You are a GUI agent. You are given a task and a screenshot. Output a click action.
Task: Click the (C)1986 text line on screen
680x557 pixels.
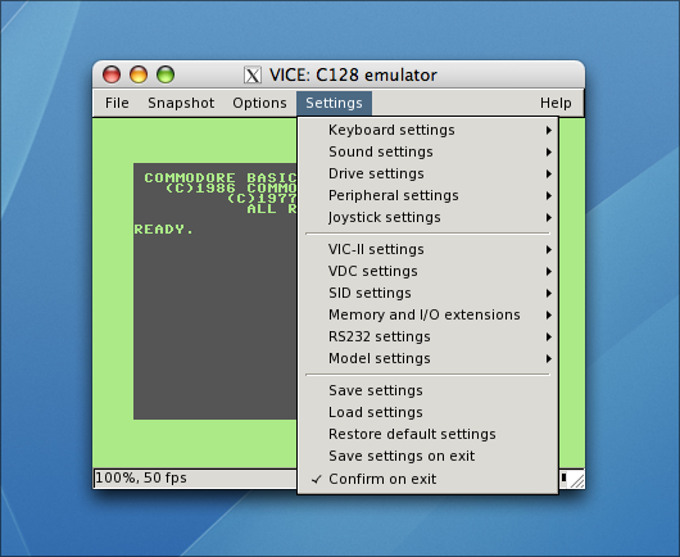231,188
